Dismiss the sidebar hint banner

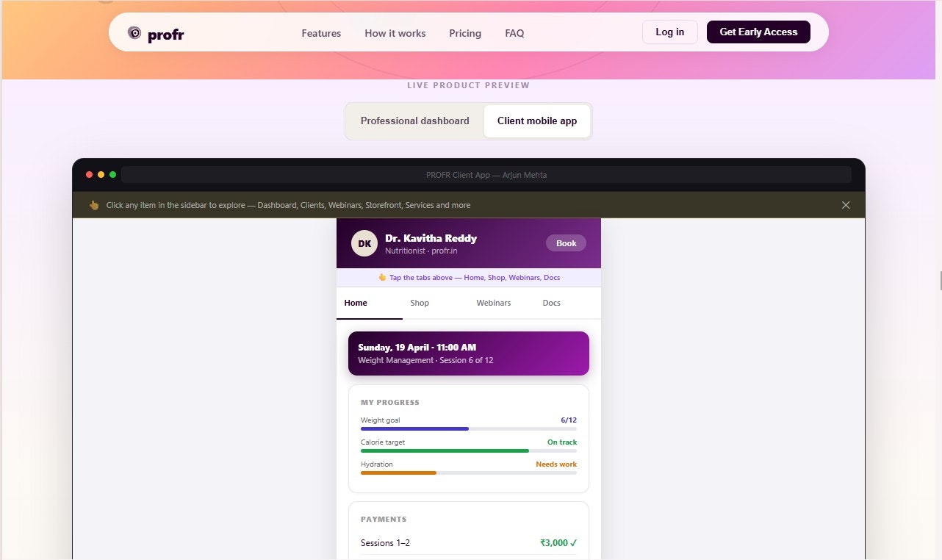(846, 205)
